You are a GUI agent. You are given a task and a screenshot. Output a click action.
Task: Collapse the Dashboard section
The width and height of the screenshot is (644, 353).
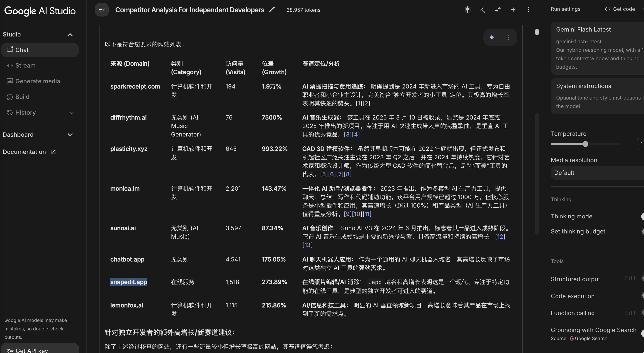70,135
